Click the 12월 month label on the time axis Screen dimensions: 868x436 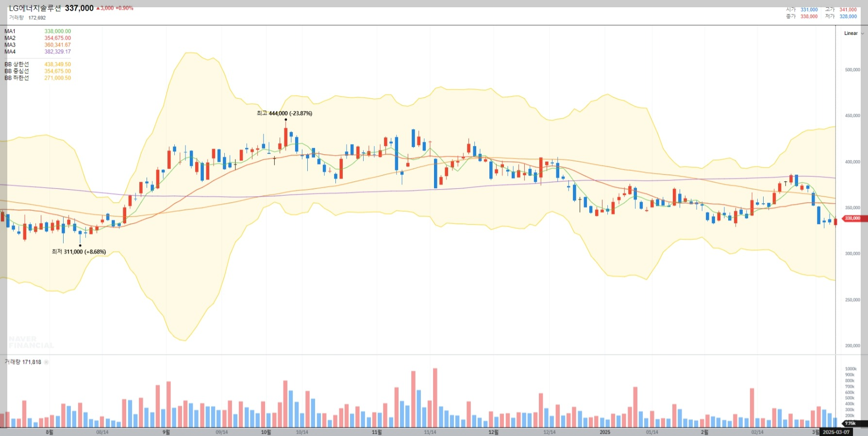[493, 432]
